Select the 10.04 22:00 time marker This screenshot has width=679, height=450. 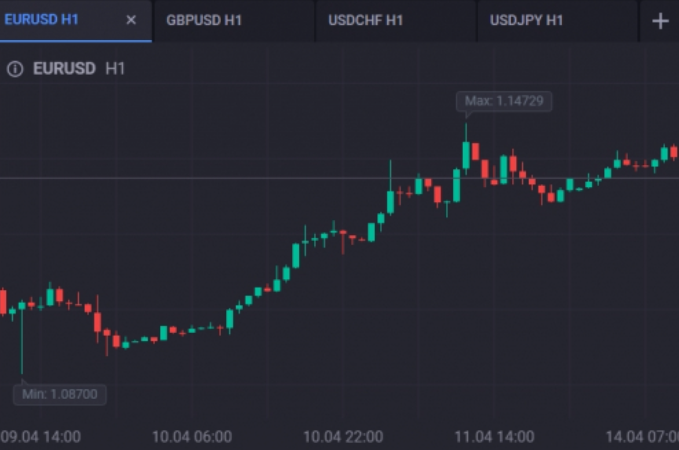342,437
